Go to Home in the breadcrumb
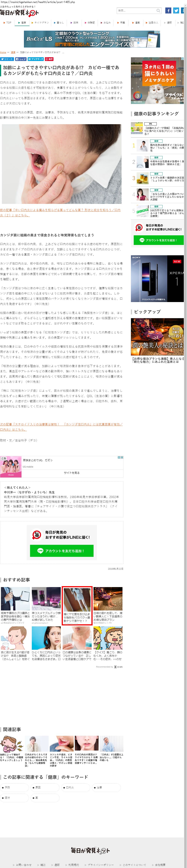 tap(3, 53)
